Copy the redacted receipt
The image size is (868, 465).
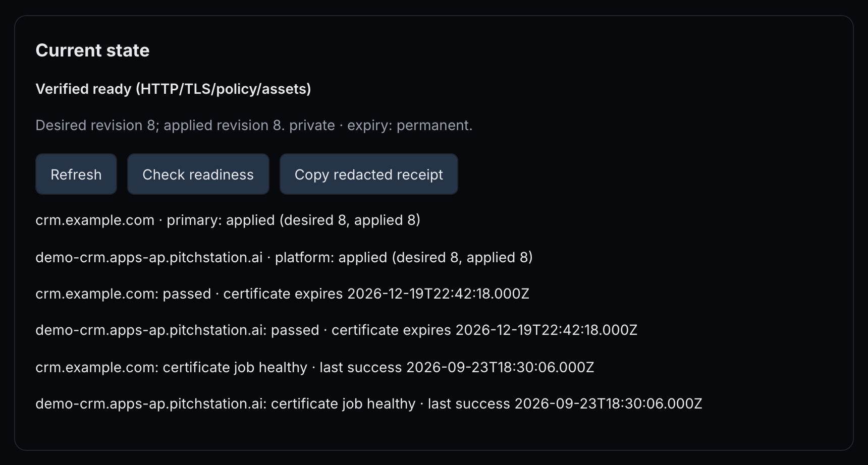pos(369,174)
